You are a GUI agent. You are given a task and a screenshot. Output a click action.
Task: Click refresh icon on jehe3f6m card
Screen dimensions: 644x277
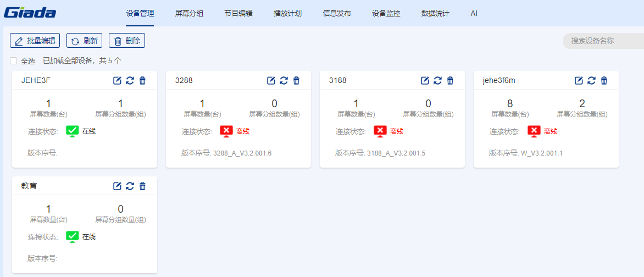click(x=591, y=81)
